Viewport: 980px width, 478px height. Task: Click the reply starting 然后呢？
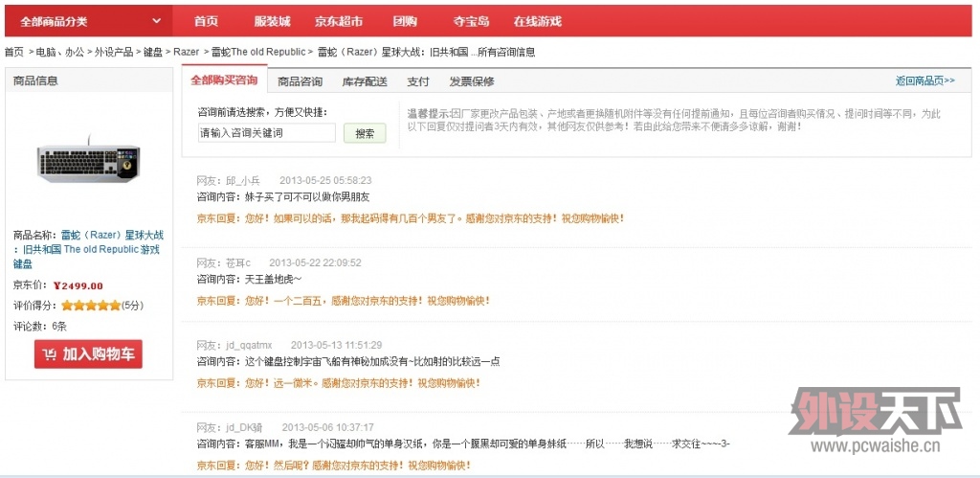point(334,466)
